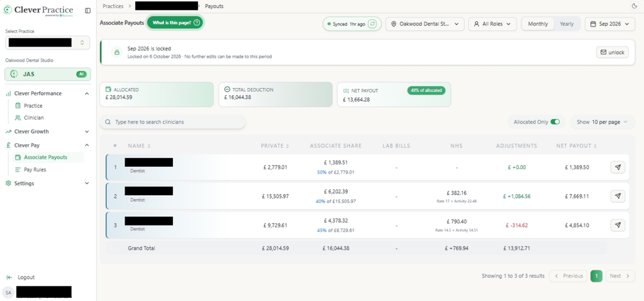Select the JAS assistant item
This screenshot has width=644, height=301.
point(48,74)
